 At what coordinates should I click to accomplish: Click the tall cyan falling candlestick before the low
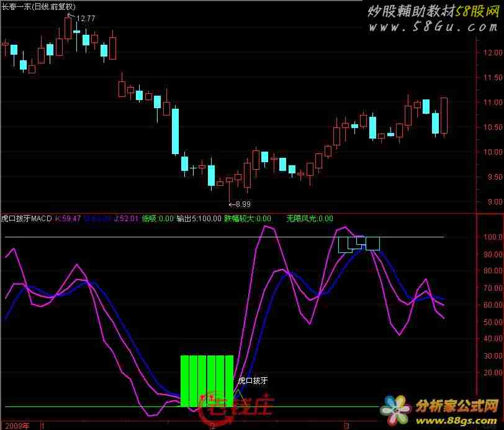point(175,131)
